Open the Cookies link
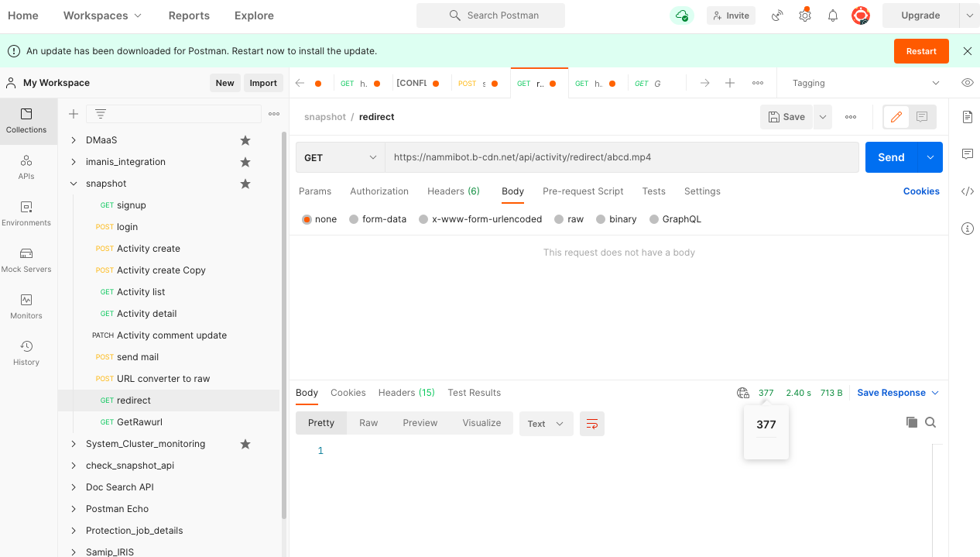This screenshot has width=980, height=557. 921,191
